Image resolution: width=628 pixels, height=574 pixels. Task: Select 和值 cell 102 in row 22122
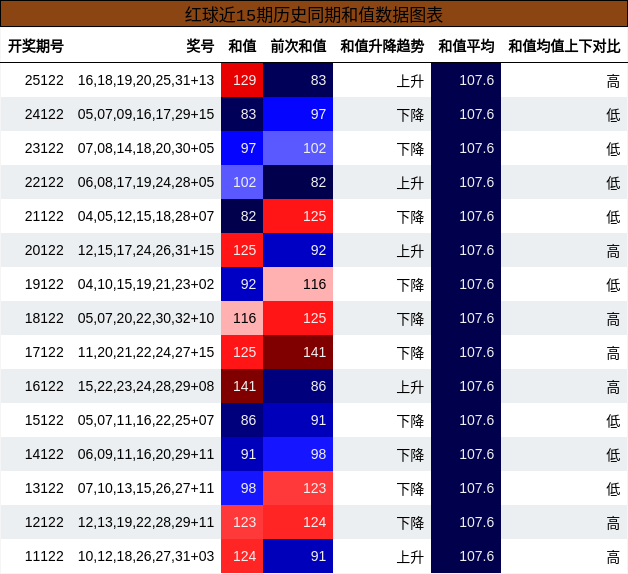[x=242, y=182]
